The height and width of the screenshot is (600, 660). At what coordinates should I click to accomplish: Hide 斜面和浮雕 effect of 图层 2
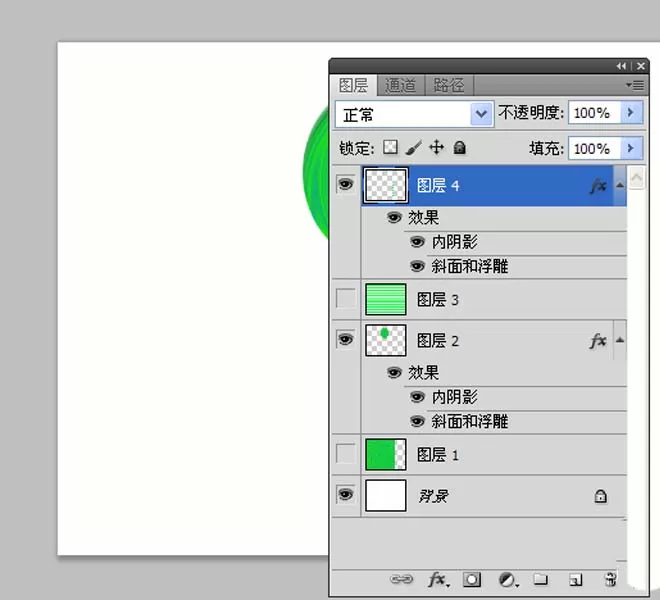click(417, 421)
